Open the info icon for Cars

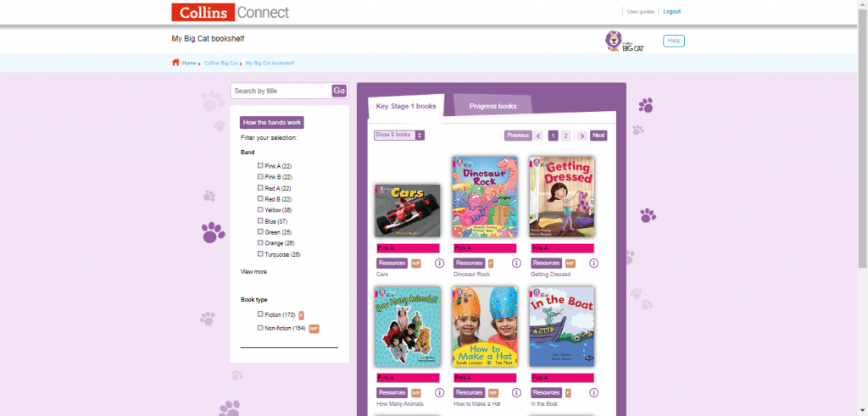pos(440,263)
